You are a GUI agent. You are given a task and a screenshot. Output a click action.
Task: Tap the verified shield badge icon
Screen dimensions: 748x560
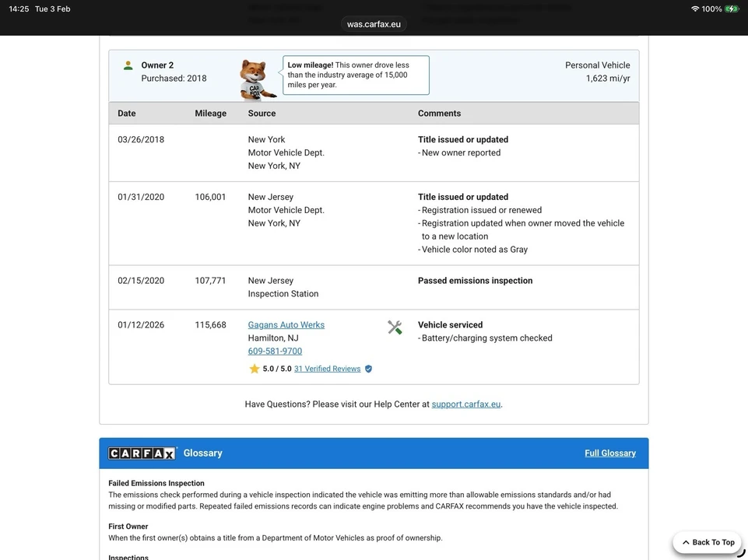coord(368,369)
